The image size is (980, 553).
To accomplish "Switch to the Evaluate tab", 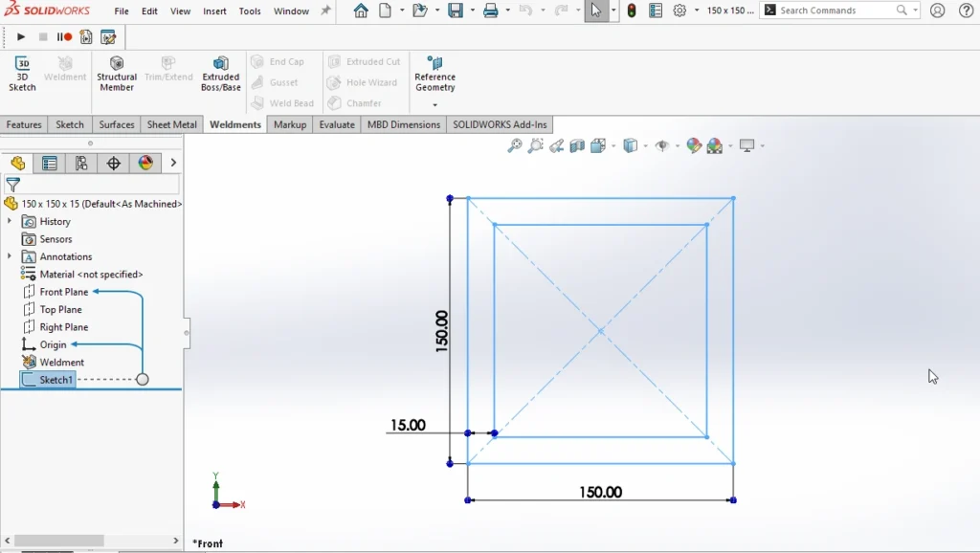I will (336, 124).
